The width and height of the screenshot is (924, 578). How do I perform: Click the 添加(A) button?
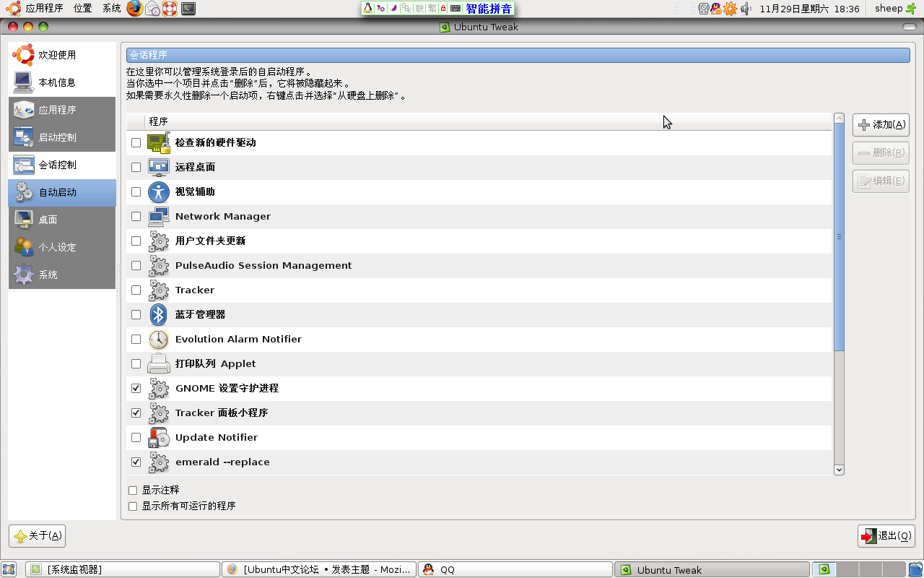881,125
